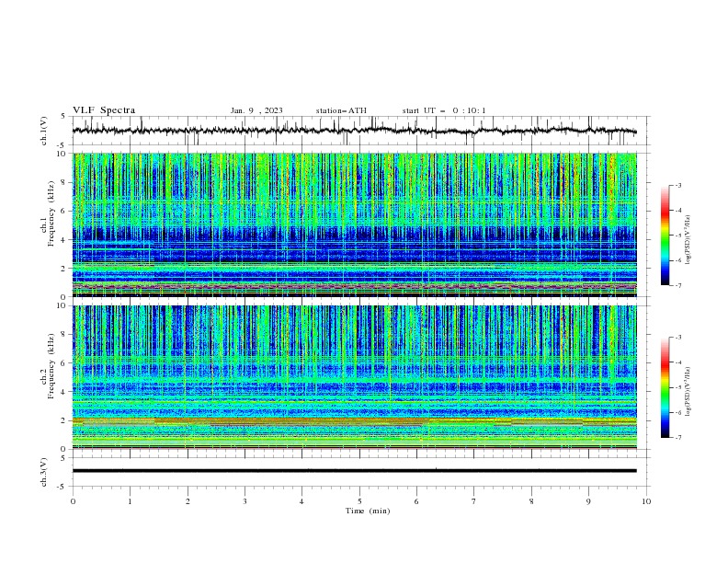Click the time axis tick label "6"
728x563 pixels.
(x=416, y=501)
